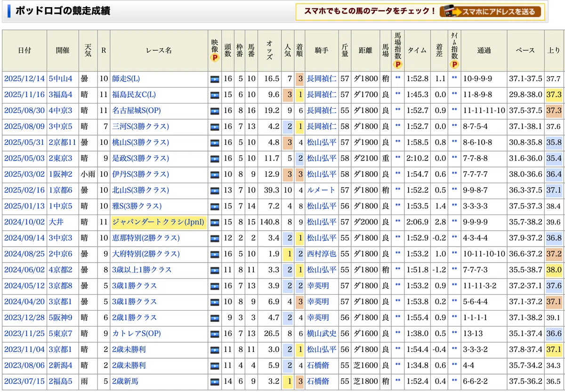Play video for 福島民友C(L) race
The image size is (565, 392).
pyautogui.click(x=215, y=95)
